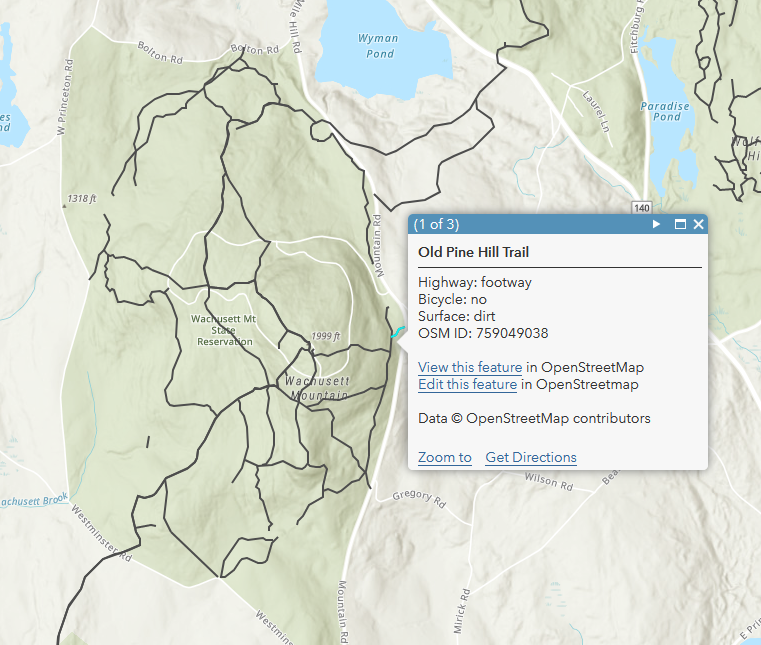
Task: Click the Wyman Pond label
Action: click(379, 46)
